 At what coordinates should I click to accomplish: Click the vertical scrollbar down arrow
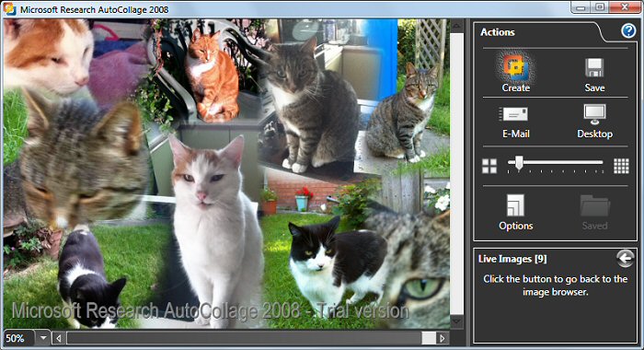click(x=456, y=321)
